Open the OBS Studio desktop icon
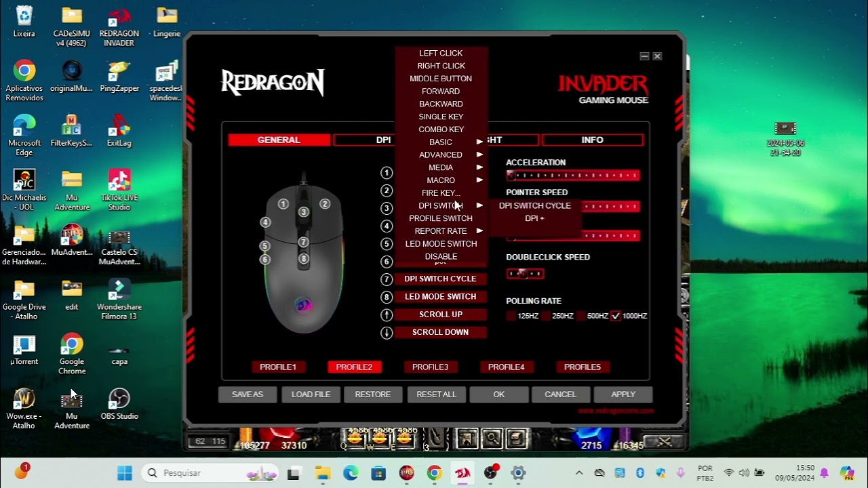 (119, 404)
